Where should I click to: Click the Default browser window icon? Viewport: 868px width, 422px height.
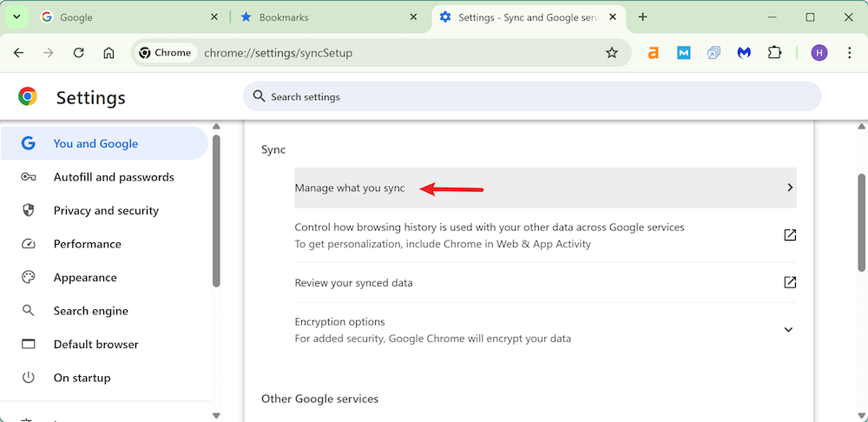click(29, 345)
